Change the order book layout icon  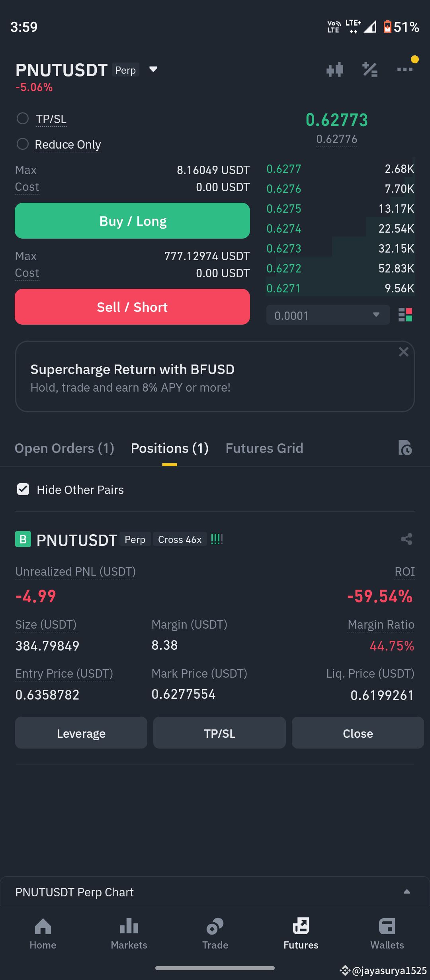pyautogui.click(x=405, y=315)
